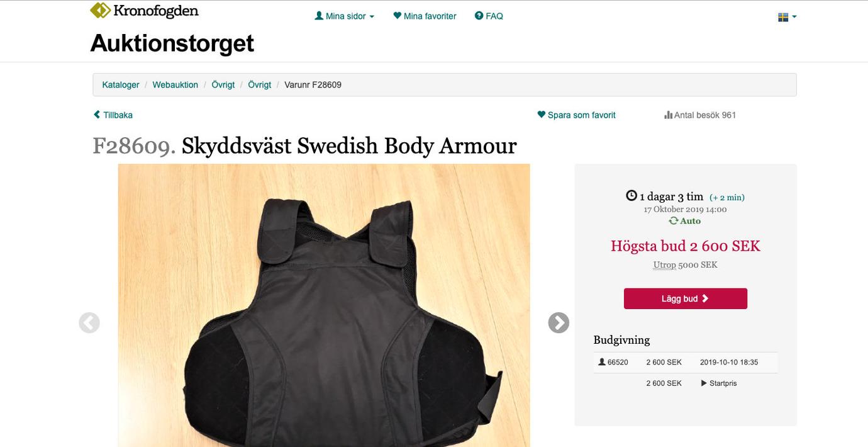Click the Swedish flag language icon
This screenshot has width=868, height=447.
[783, 17]
